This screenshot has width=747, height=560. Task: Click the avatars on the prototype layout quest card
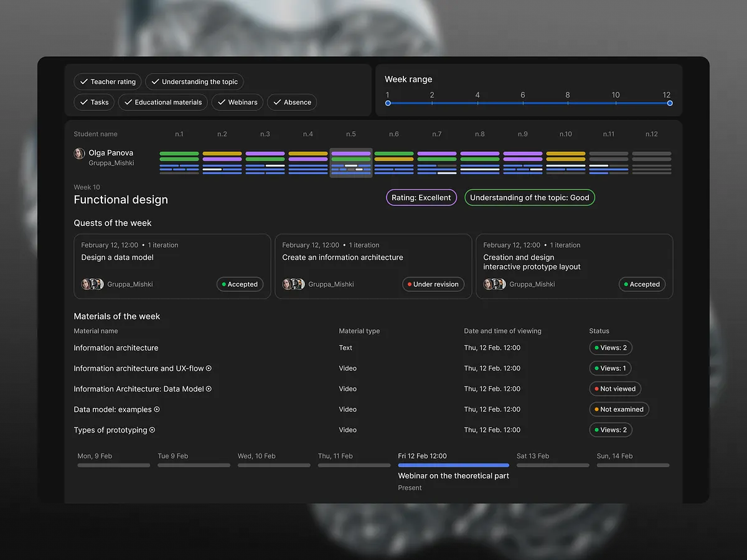tap(494, 284)
